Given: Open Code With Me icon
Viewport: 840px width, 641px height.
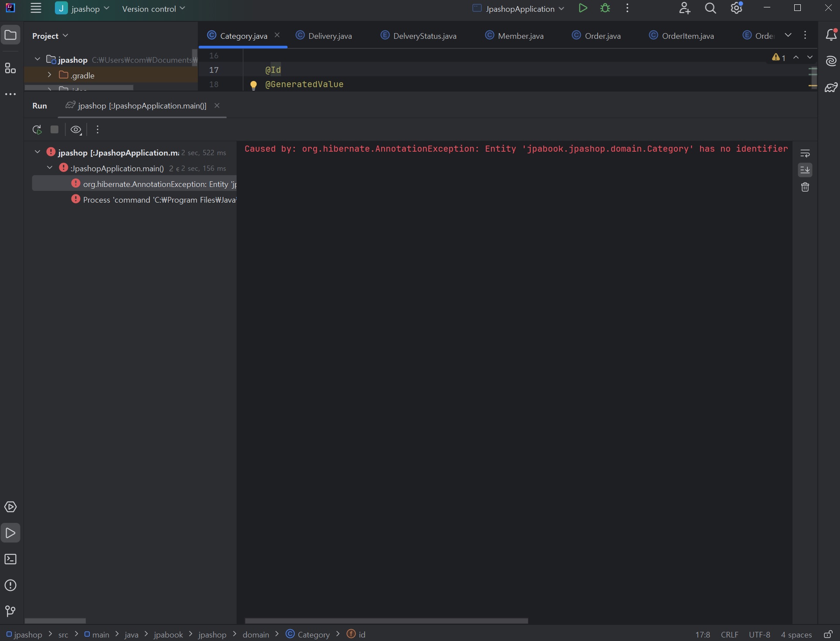Looking at the screenshot, I should click(x=684, y=8).
